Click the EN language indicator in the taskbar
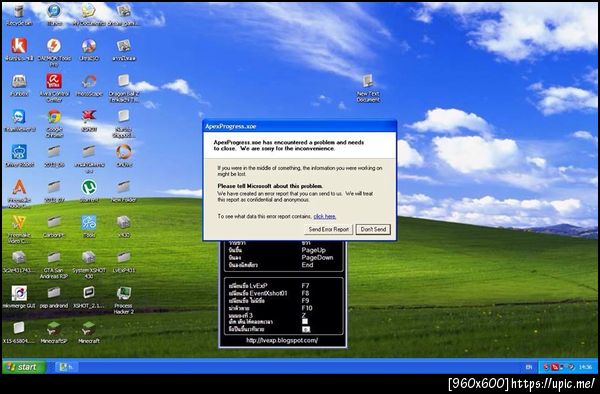 pyautogui.click(x=529, y=367)
